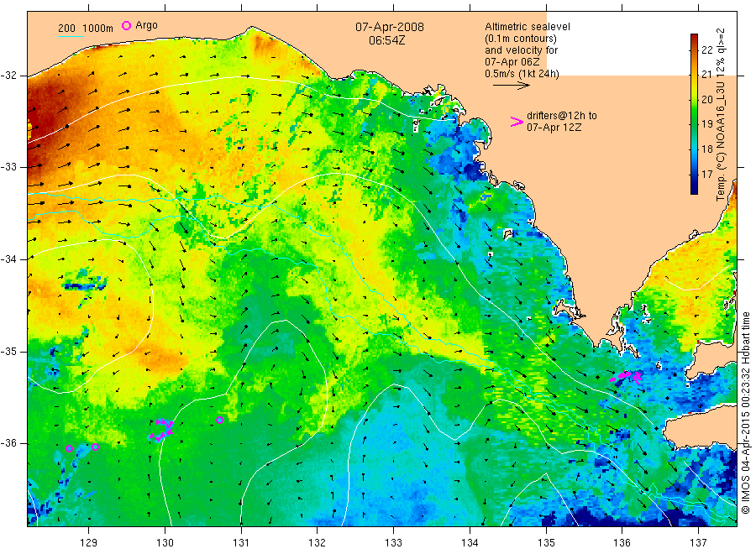Click the longitude axis label 137
Screen dimensions: 756x554
click(x=698, y=542)
